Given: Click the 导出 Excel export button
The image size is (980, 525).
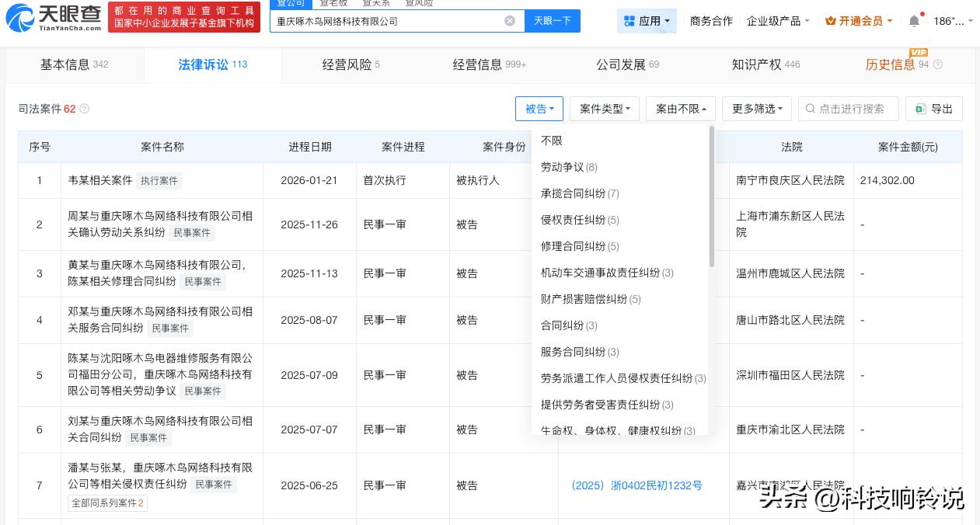Looking at the screenshot, I should pos(934,109).
